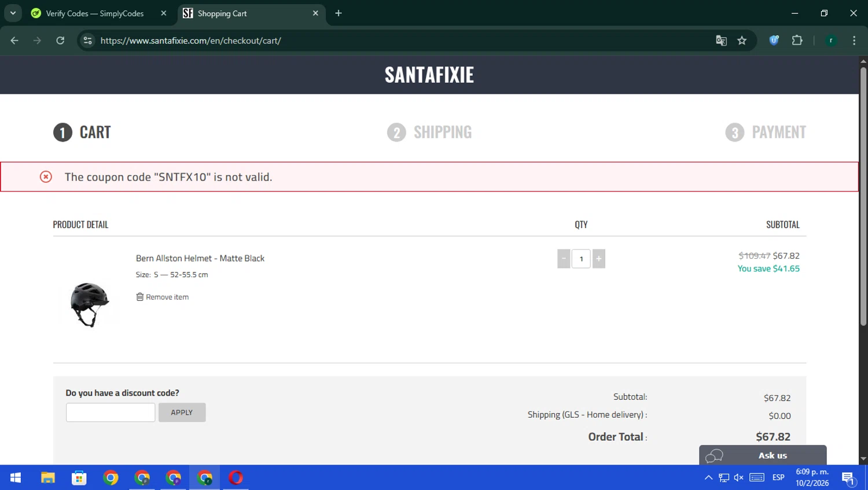Click the SANTAFIXIE logo
This screenshot has width=868, height=490.
(x=429, y=75)
